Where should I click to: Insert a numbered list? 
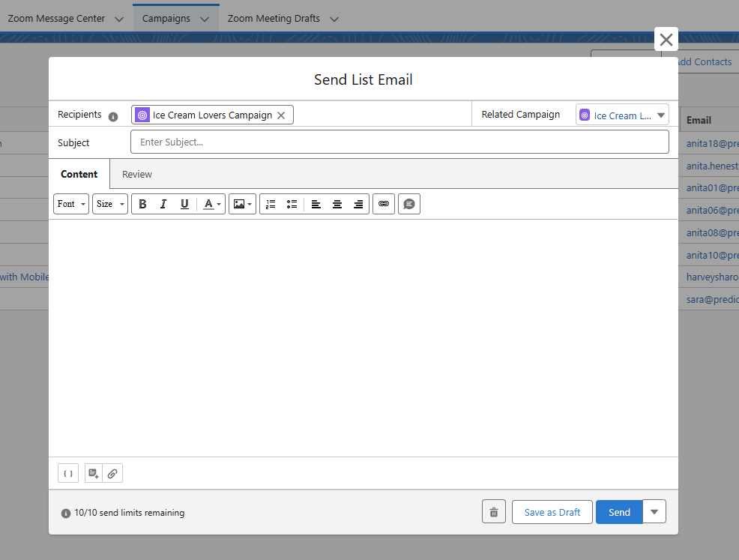[271, 204]
